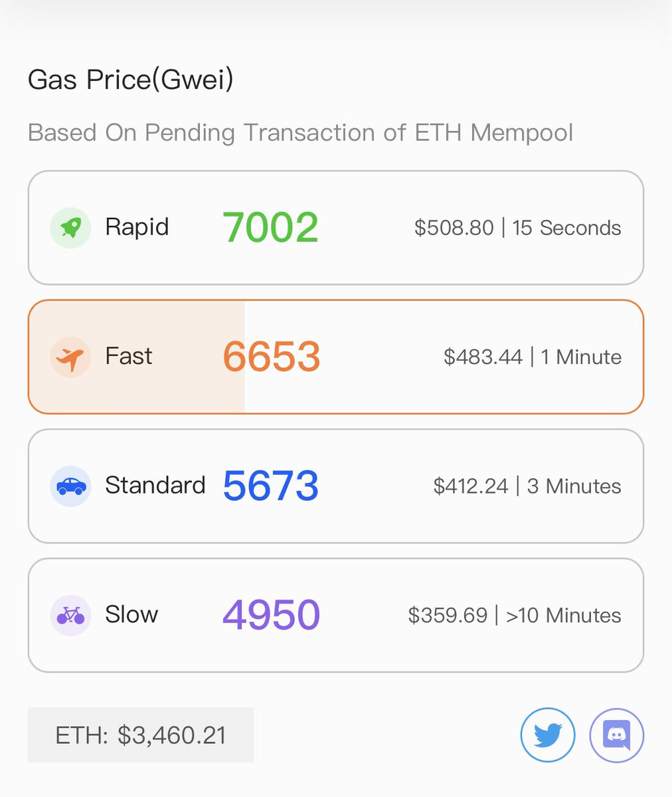The height and width of the screenshot is (797, 672).
Task: Select the Standard gas price card
Action: point(336,486)
